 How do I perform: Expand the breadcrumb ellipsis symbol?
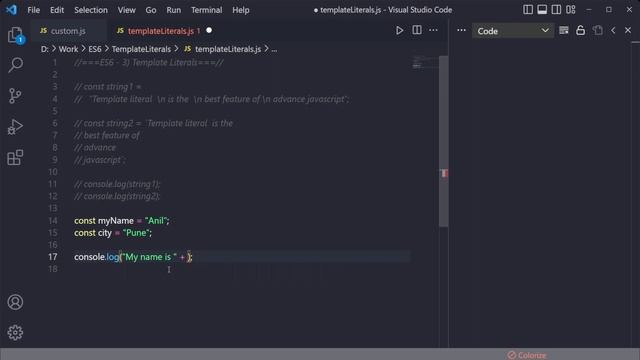[274, 50]
